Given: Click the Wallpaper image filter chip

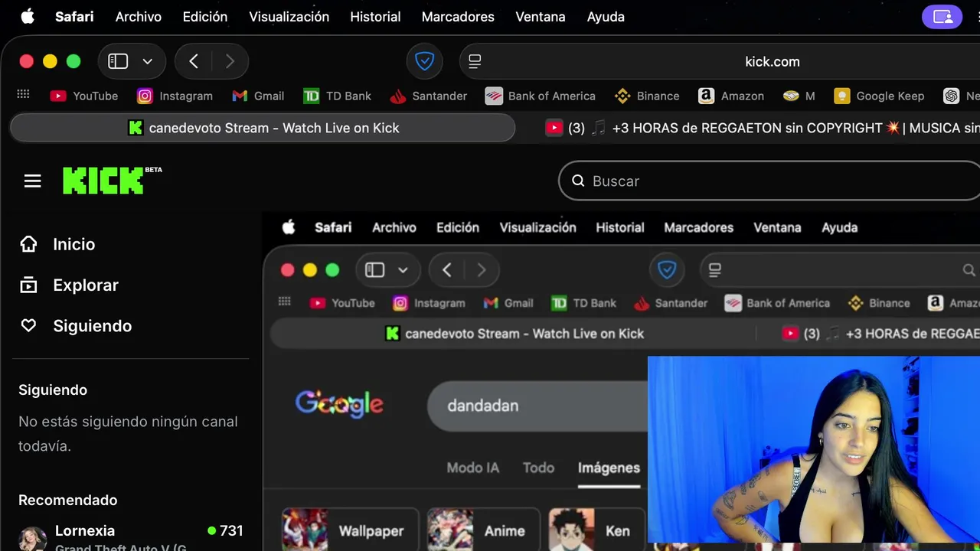Looking at the screenshot, I should pyautogui.click(x=351, y=530).
